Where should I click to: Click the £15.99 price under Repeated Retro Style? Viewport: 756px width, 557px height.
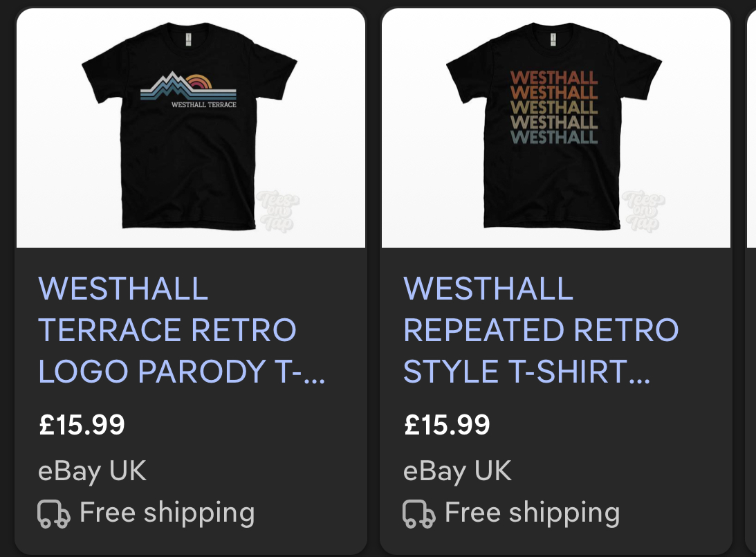coord(447,424)
